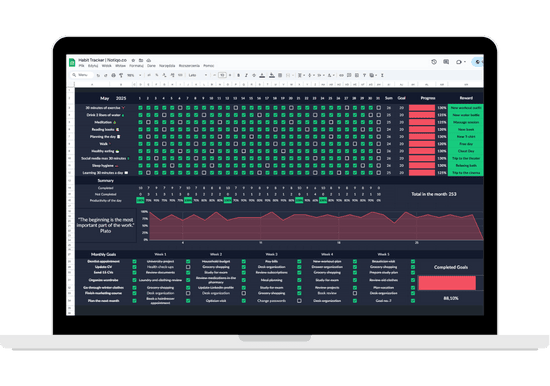
Task: Decrease decimal places in toolbar
Action: [x=165, y=75]
